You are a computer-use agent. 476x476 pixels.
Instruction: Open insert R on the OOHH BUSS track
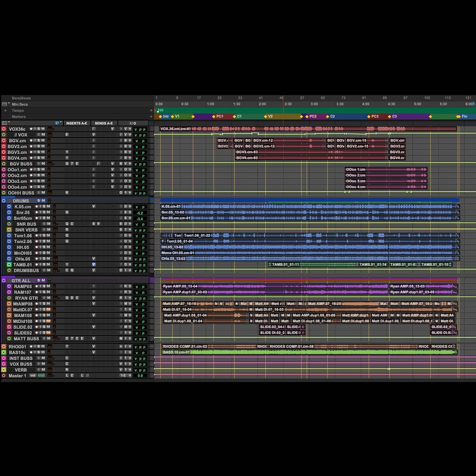[x=67, y=193]
